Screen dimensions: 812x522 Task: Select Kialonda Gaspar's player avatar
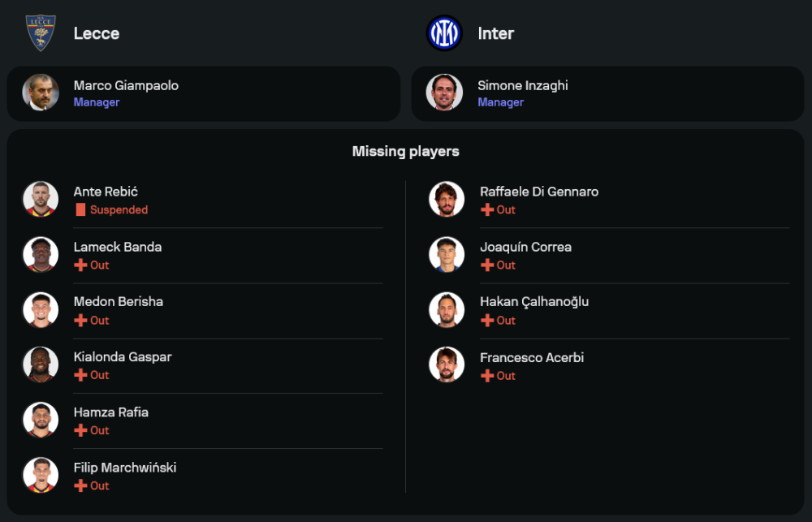coord(41,365)
